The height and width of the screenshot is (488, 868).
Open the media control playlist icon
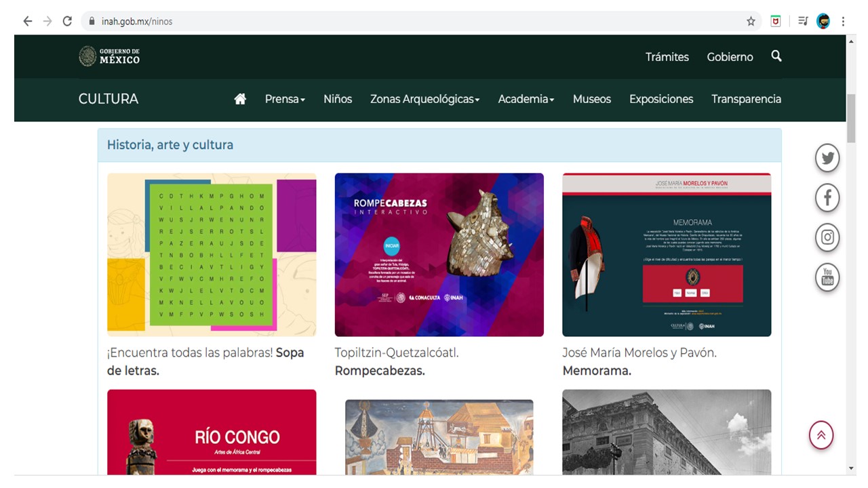(803, 21)
